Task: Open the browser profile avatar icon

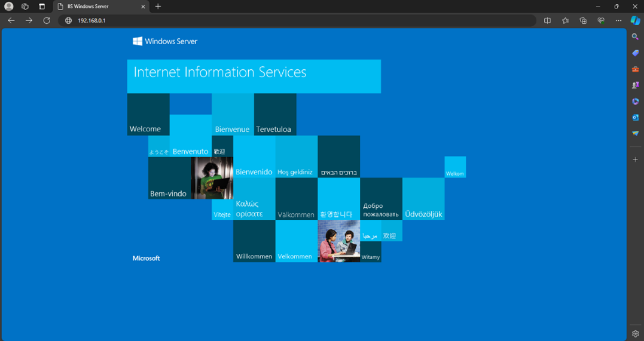Action: pos(8,6)
